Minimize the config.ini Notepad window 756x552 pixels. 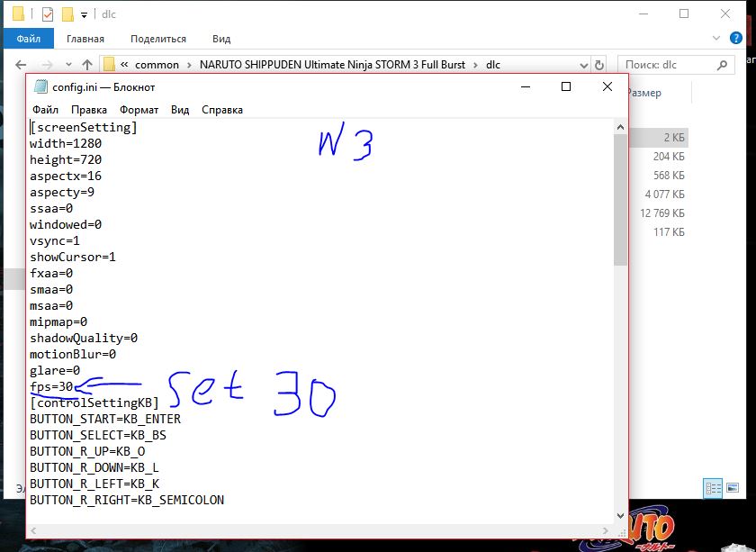click(526, 86)
